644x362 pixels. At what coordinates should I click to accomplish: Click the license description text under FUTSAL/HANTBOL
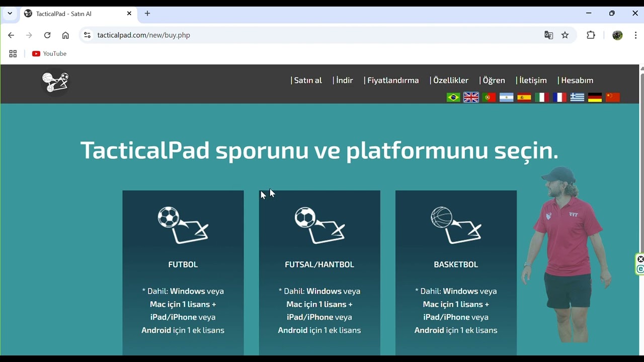coord(319,311)
